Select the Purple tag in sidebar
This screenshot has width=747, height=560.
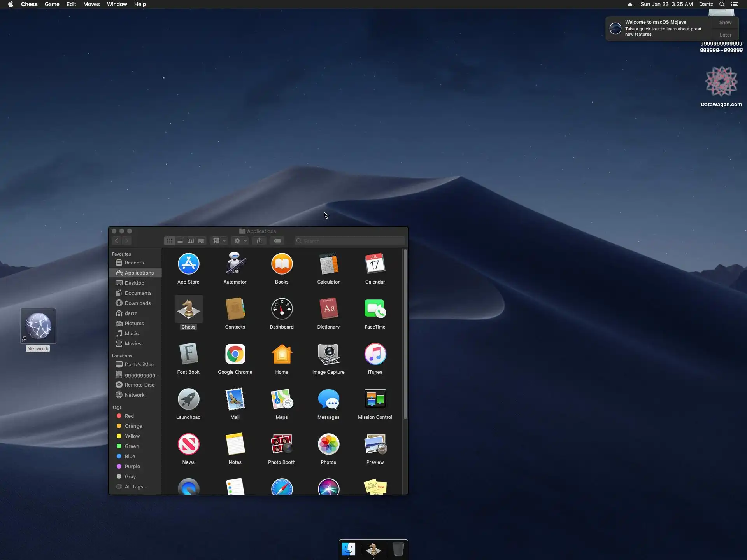click(x=132, y=466)
